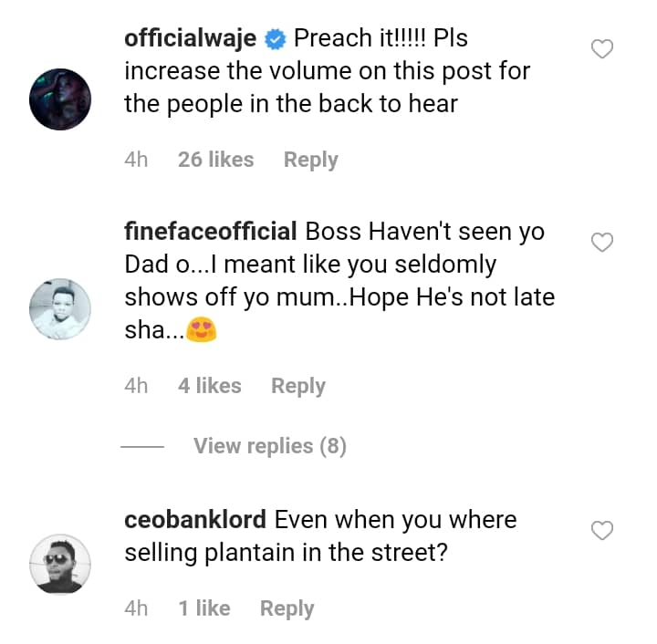
Task: Click the blue verified badge next to officialwaje
Action: pyautogui.click(x=275, y=41)
